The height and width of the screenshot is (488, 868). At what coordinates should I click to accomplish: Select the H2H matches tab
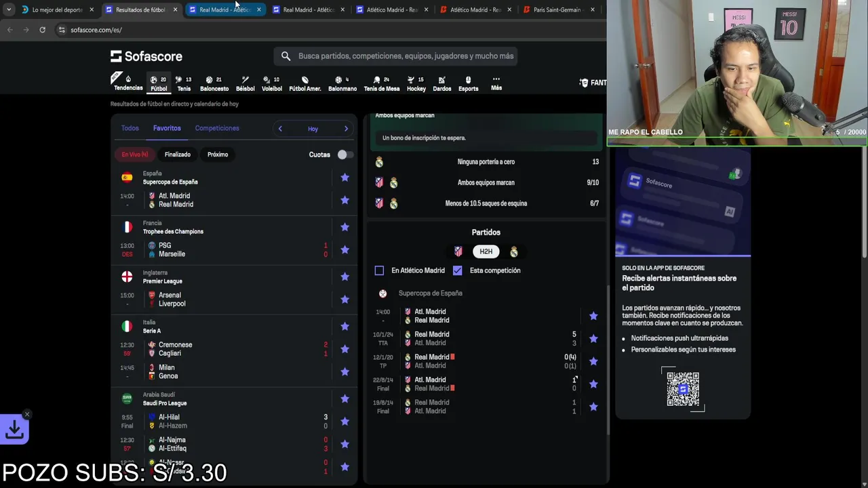tap(486, 251)
